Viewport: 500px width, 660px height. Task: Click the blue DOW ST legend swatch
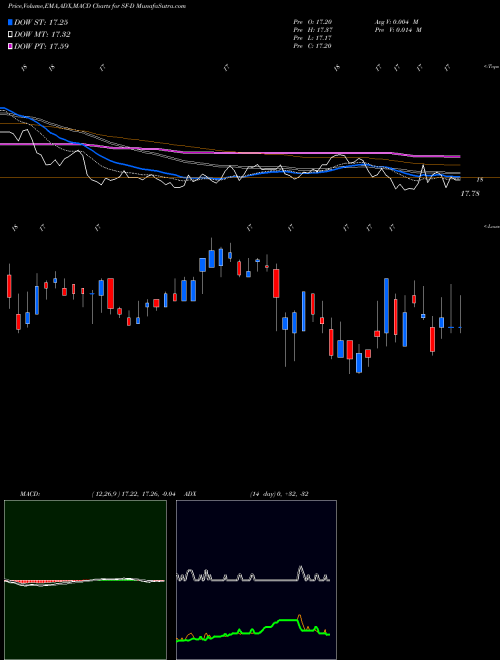tap(10, 22)
